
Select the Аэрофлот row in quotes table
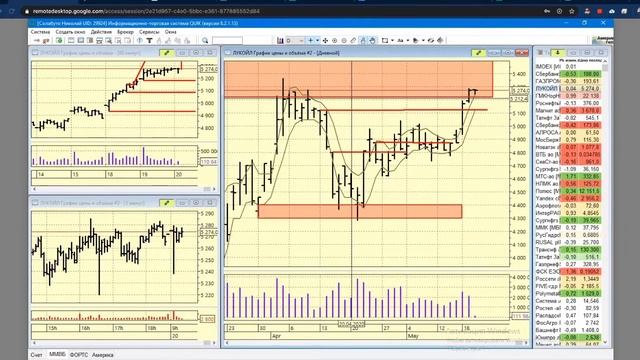coord(568,206)
